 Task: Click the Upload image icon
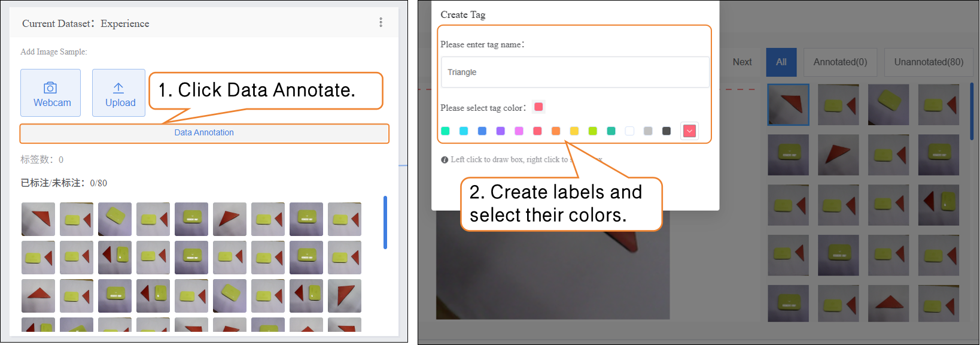pos(118,88)
